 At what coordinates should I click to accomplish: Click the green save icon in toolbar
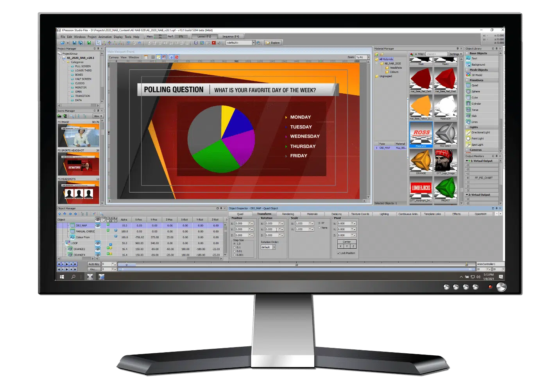(x=89, y=43)
